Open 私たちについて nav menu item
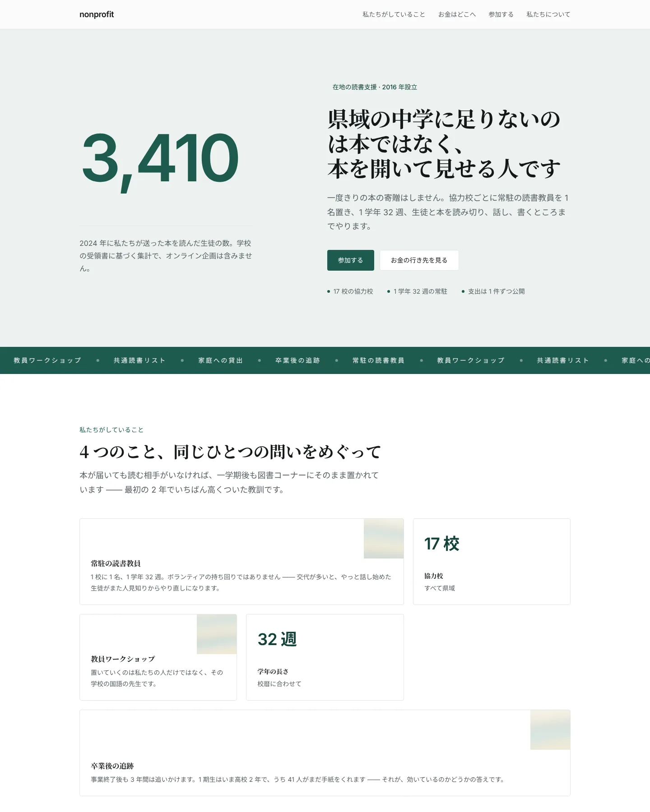Screen dimensions: 650x812 coord(548,14)
